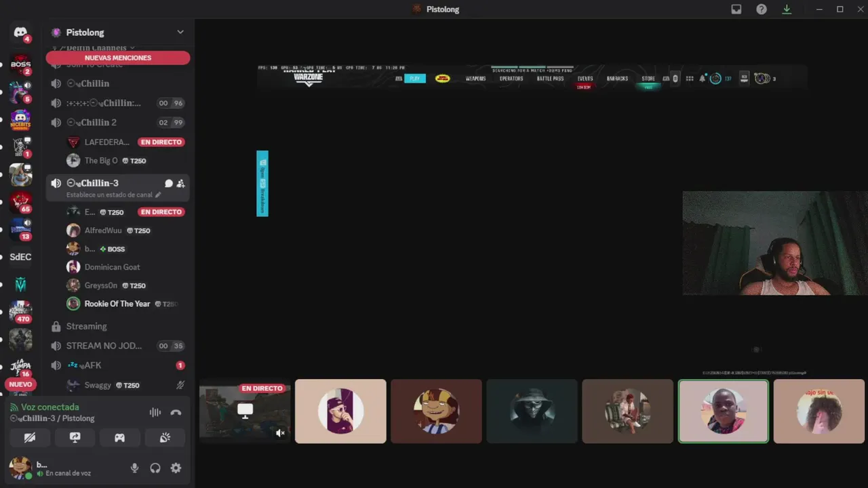Viewport: 868px width, 488px height.
Task: Select Weapons tab in Warzone stream
Action: [x=475, y=79]
